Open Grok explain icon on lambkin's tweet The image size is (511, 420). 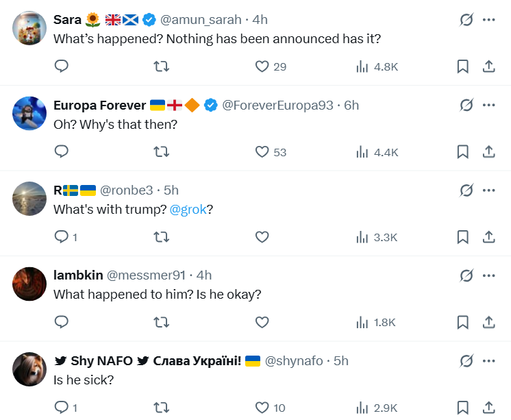(x=466, y=275)
